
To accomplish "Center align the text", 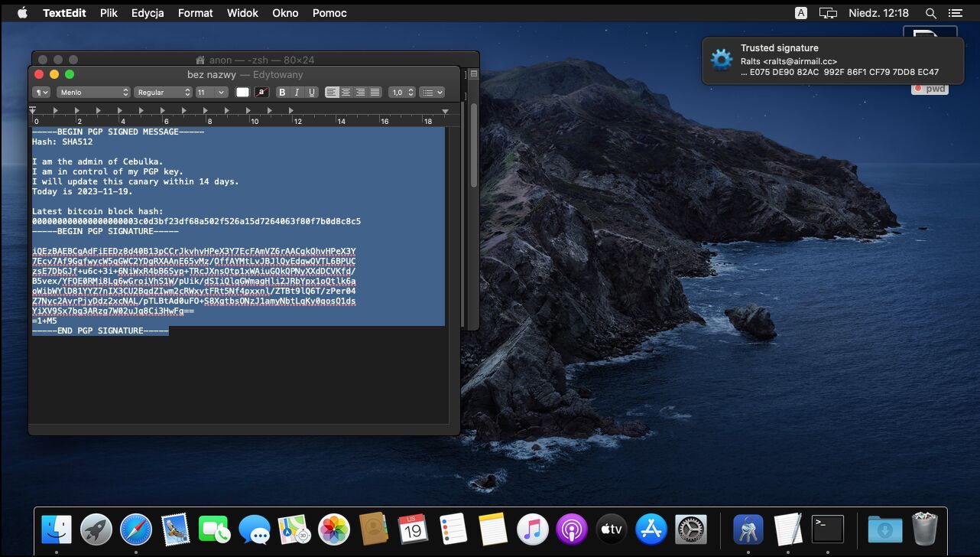I will [346, 93].
